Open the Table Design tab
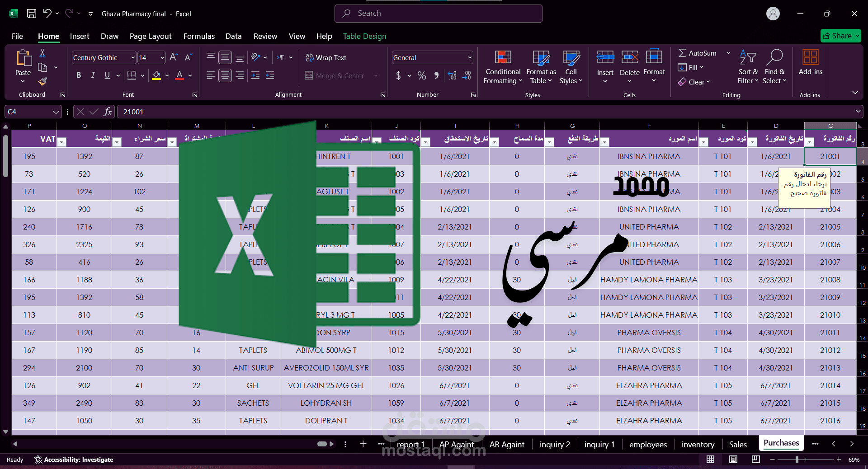Image resolution: width=868 pixels, height=469 pixels. 364,36
